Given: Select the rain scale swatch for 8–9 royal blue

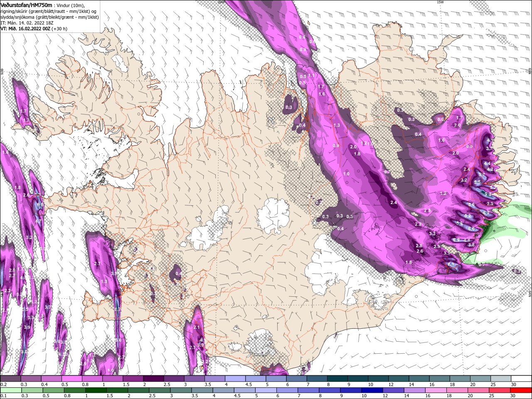Looking at the screenshot, I should pyautogui.click(x=330, y=390).
